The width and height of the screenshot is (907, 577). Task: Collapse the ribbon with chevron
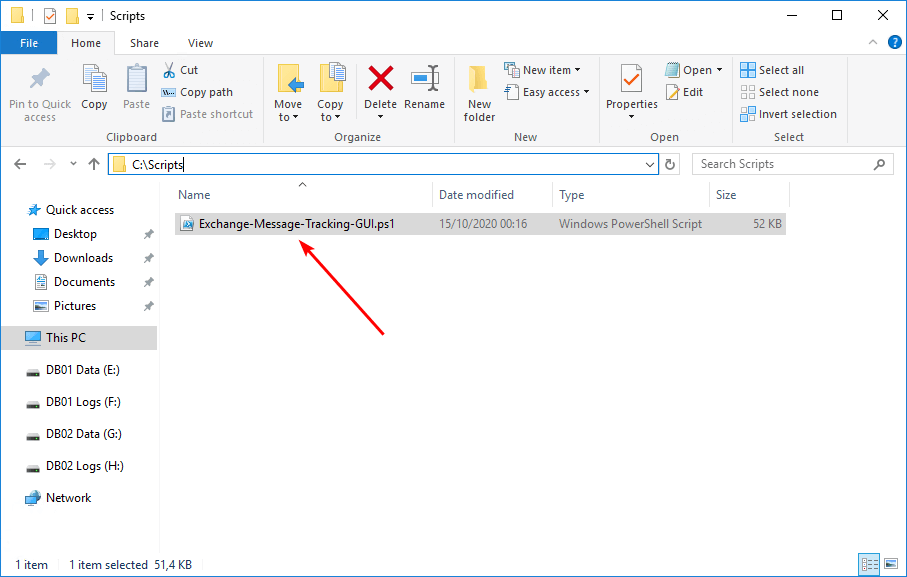[873, 42]
